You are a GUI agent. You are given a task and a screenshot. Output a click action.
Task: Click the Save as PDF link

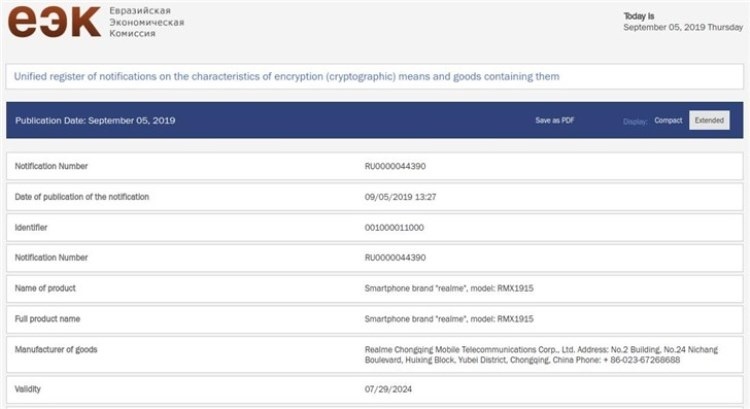click(554, 120)
